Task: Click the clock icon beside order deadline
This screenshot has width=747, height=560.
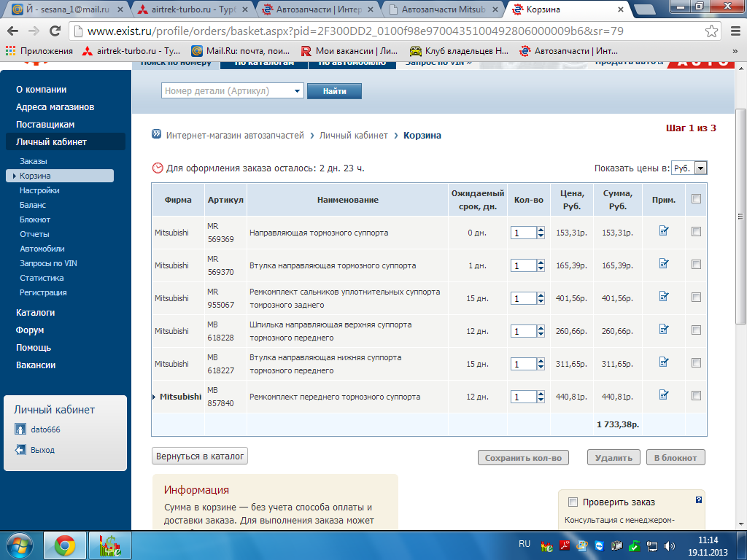Action: pyautogui.click(x=158, y=168)
